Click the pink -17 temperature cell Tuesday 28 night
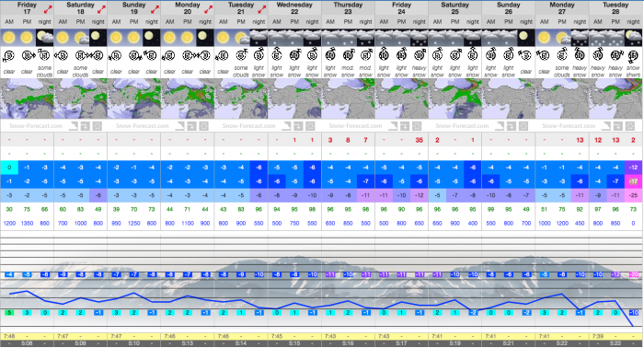644x348 pixels. pos(633,181)
